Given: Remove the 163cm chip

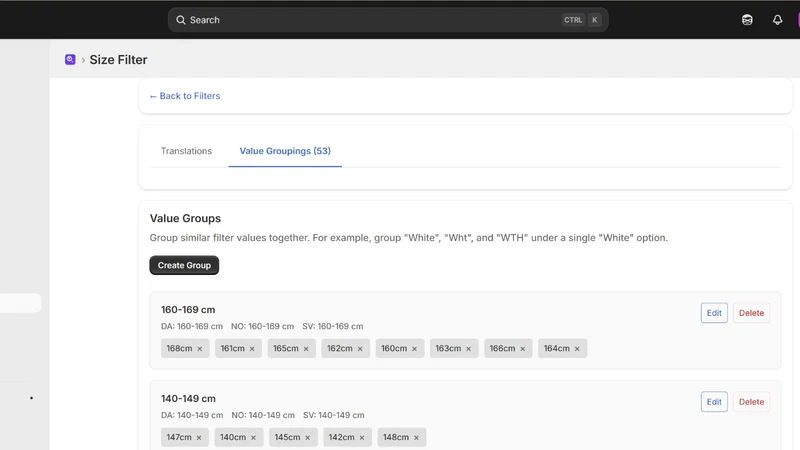Looking at the screenshot, I should coord(468,349).
